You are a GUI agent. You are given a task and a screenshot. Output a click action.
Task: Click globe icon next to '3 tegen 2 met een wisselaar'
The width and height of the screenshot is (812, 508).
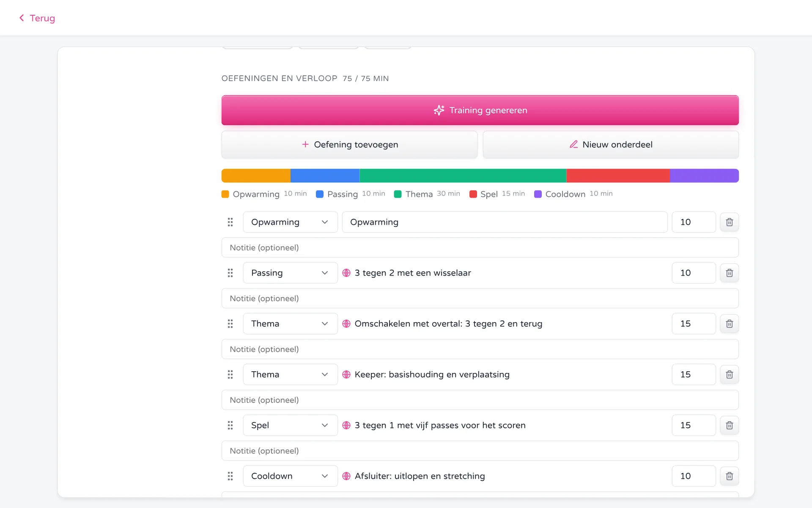[346, 273]
